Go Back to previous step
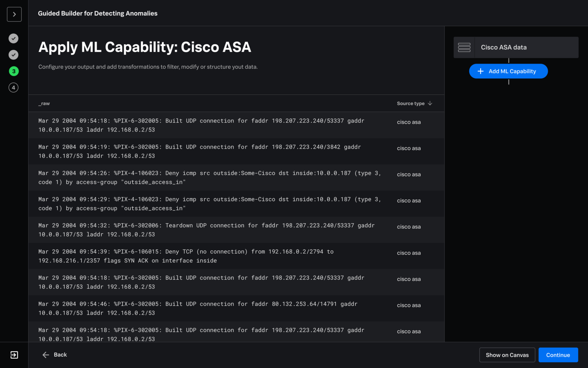The width and height of the screenshot is (588, 368). tap(54, 355)
